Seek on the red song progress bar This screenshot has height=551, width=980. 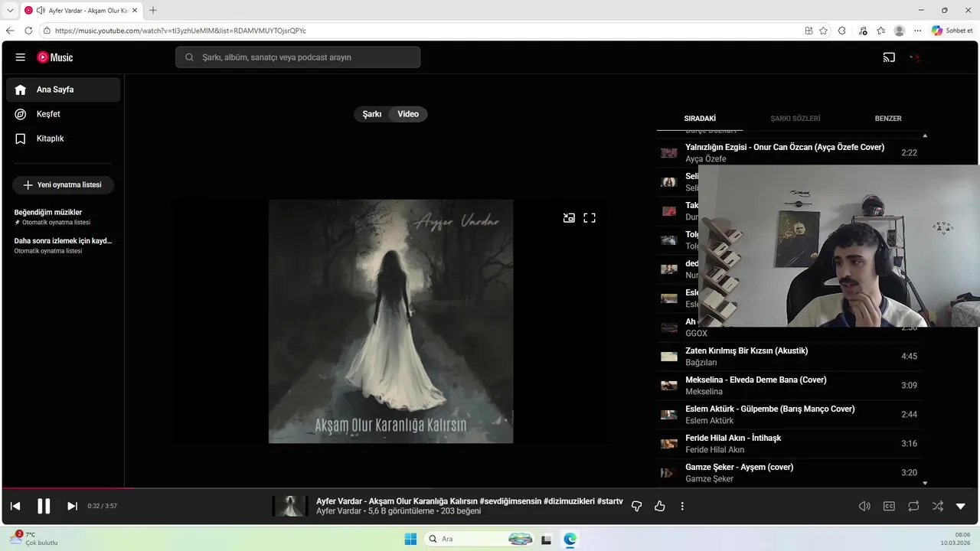pos(490,488)
